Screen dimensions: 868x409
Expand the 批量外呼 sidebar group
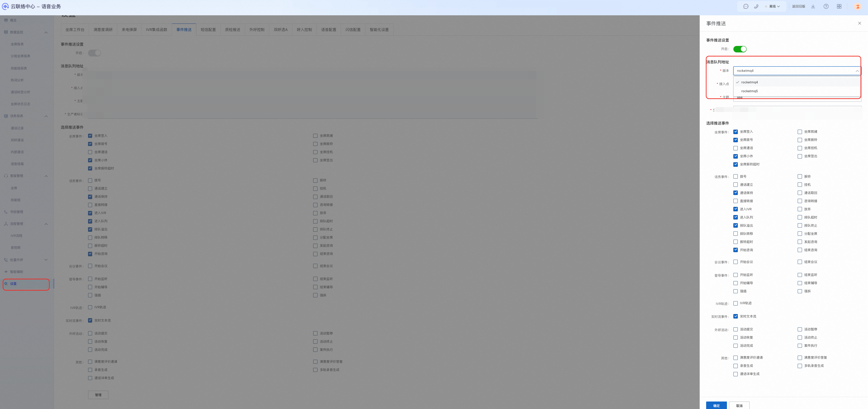point(46,260)
